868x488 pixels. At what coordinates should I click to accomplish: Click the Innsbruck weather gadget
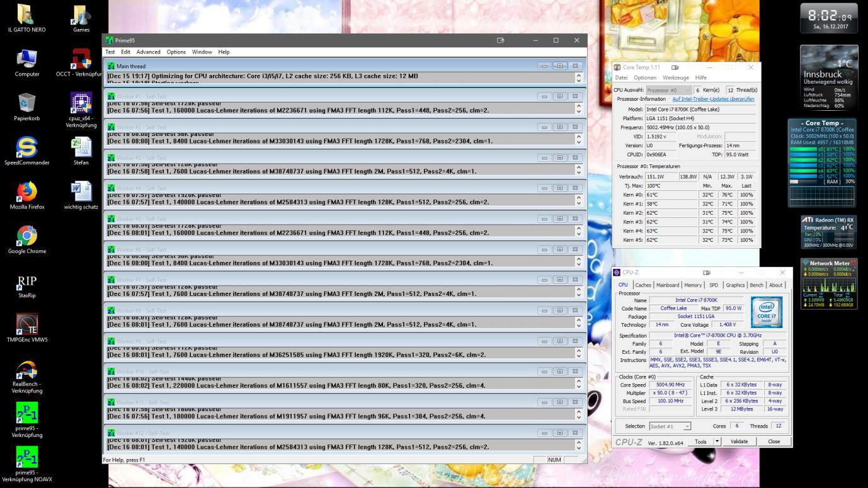pos(828,79)
